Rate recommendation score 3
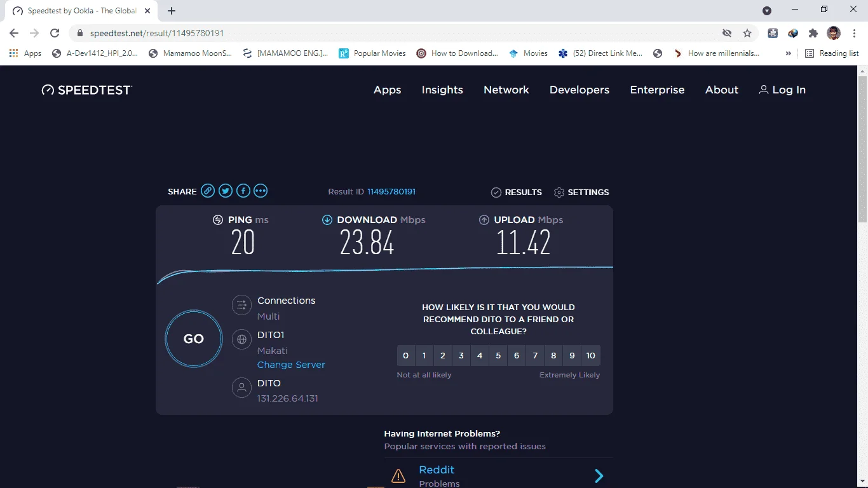Image resolution: width=868 pixels, height=488 pixels. 461,356
